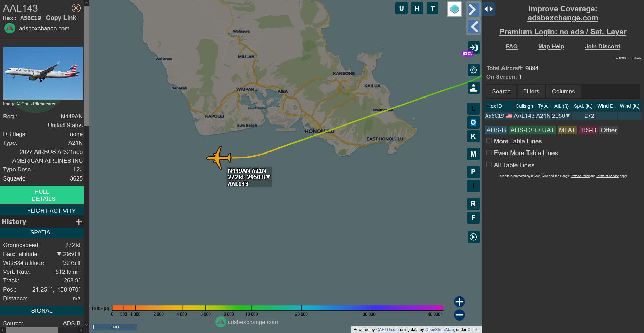This screenshot has width=644, height=333.
Task: Click the F map button
Action: click(x=473, y=218)
